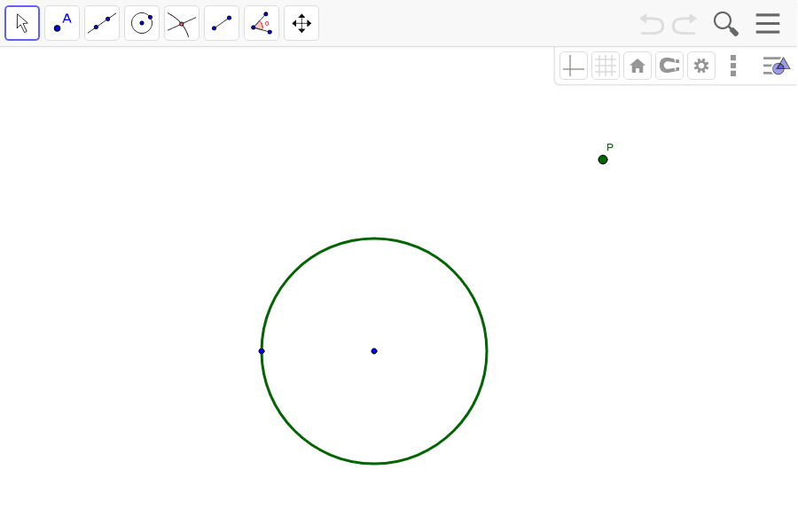The image size is (798, 532).
Task: Select the Point tool
Action: pyautogui.click(x=62, y=23)
